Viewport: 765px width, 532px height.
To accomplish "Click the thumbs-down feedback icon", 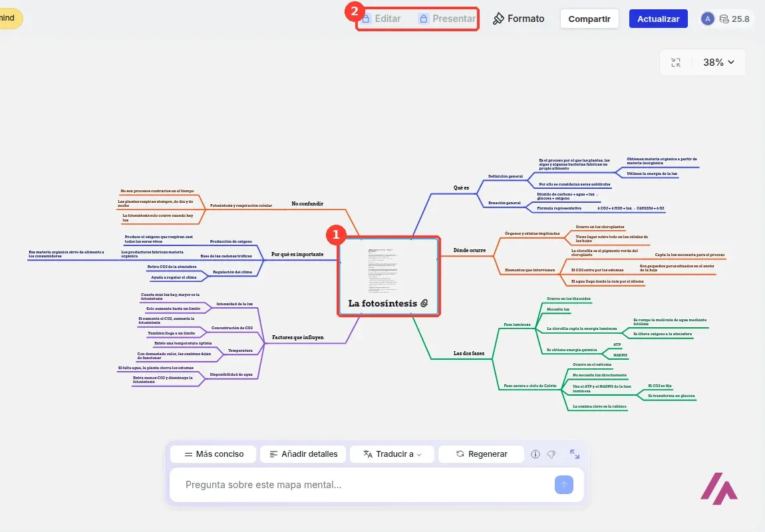I will point(551,454).
